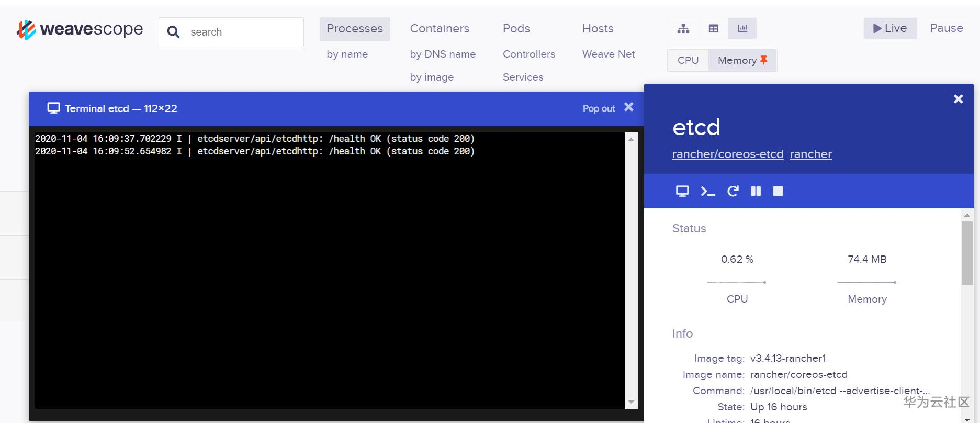The height and width of the screenshot is (423, 980).
Task: Pause live updates
Action: [x=946, y=28]
